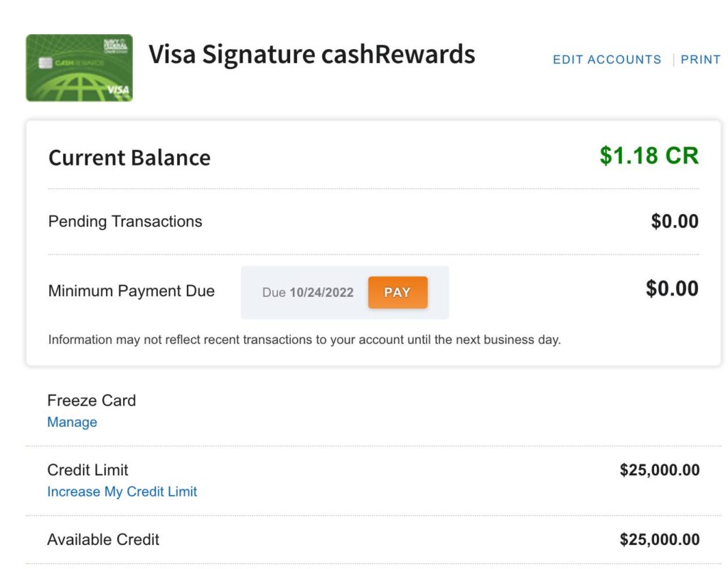Click the Current Balance heading
Viewport: 728px width, 569px height.
tap(129, 158)
